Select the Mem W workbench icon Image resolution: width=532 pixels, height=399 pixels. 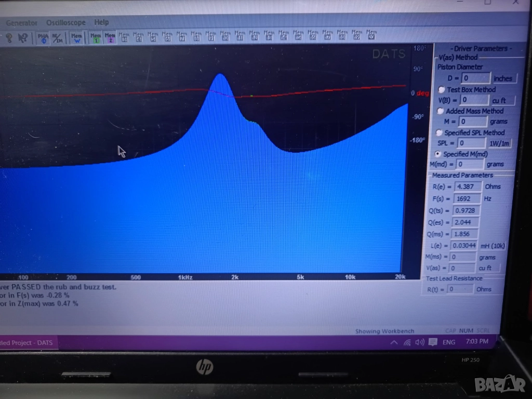[x=76, y=38]
